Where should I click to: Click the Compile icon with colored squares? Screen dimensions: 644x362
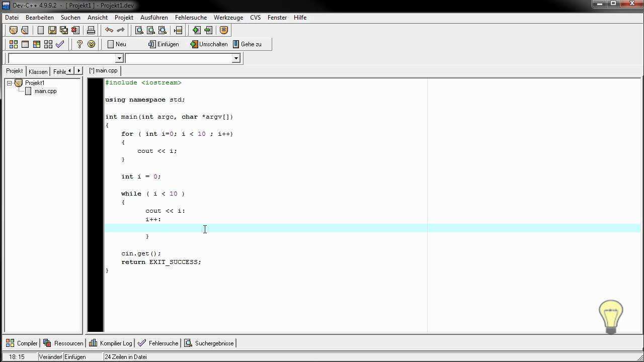click(x=14, y=44)
